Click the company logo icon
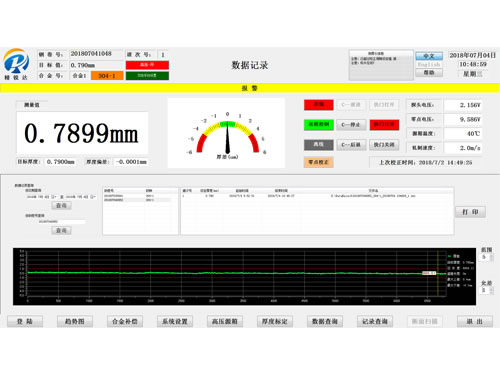This screenshot has width=500, height=375. pos(16,61)
